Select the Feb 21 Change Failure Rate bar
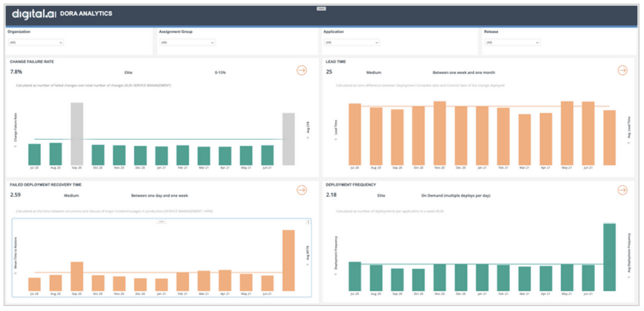 point(183,155)
